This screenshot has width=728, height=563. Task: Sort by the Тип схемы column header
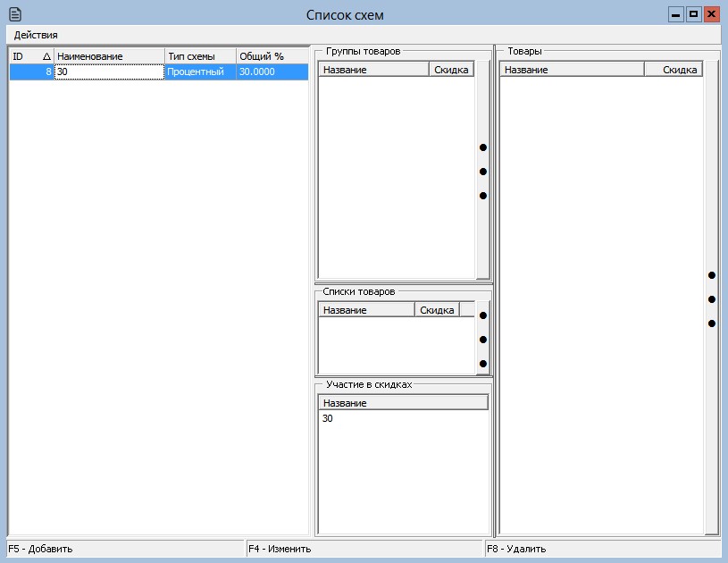(200, 56)
